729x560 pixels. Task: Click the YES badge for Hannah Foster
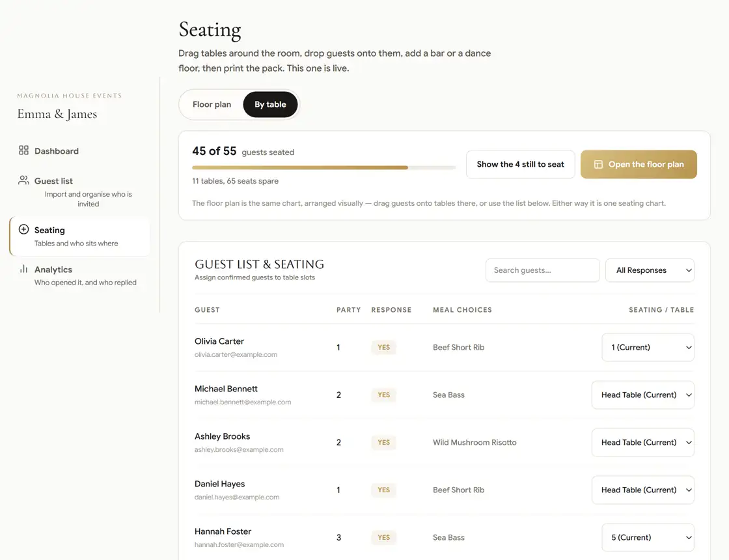pos(383,537)
